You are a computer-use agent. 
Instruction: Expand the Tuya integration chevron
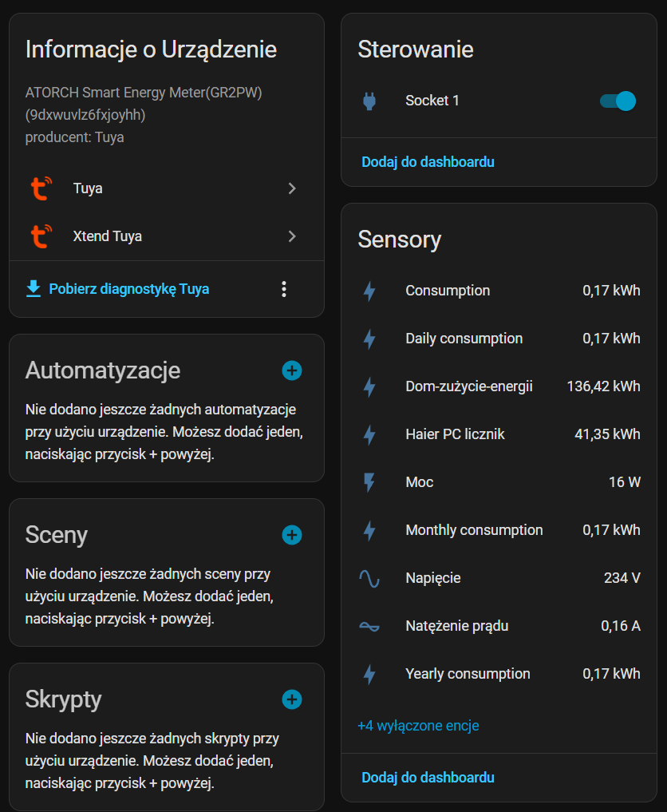292,188
